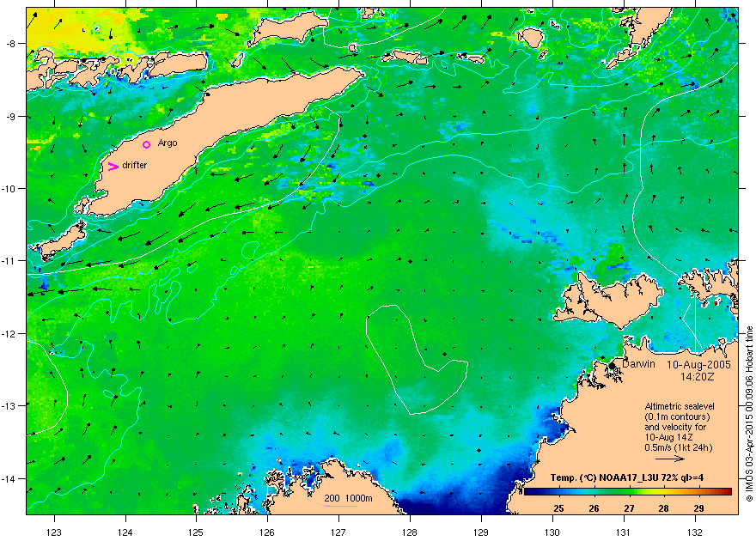The image size is (756, 541).
Task: Click the temperature colorbar at 27 degrees
Action: coord(629,491)
